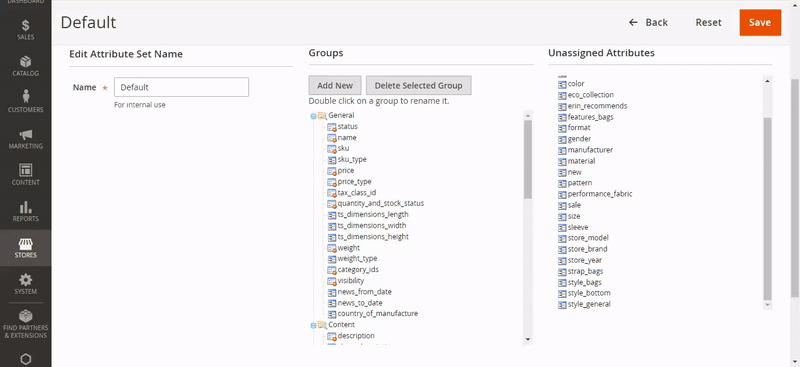Click the manufacturer attribute icon
Screen dimensions: 800x367
click(x=562, y=150)
